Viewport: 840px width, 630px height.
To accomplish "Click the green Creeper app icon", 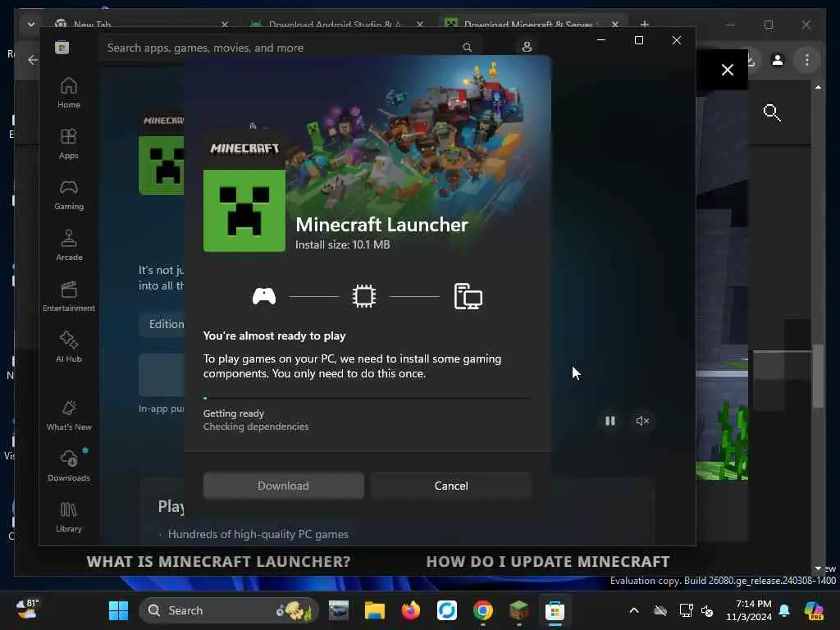I will pos(244,211).
